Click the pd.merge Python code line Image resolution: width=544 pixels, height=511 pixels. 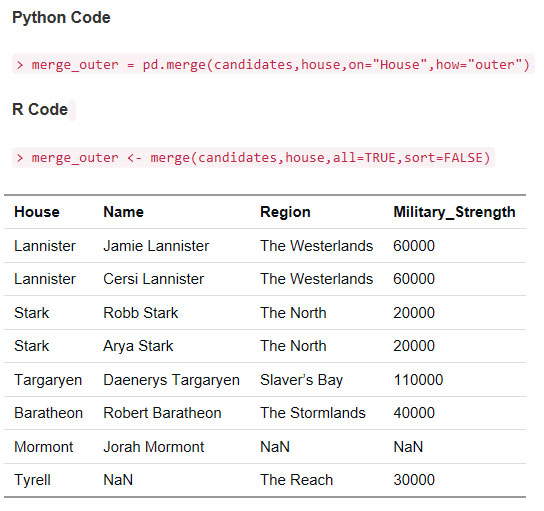click(x=273, y=65)
